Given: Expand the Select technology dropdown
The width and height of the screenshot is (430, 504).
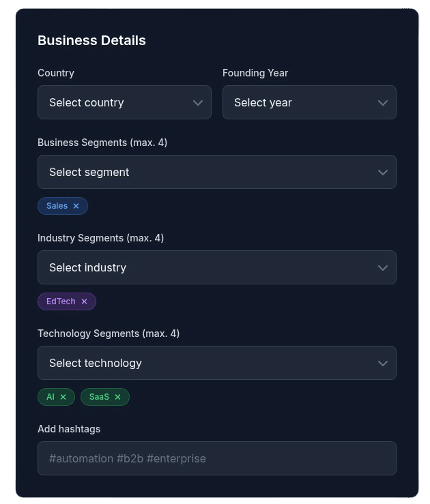Looking at the screenshot, I should pos(205,364).
